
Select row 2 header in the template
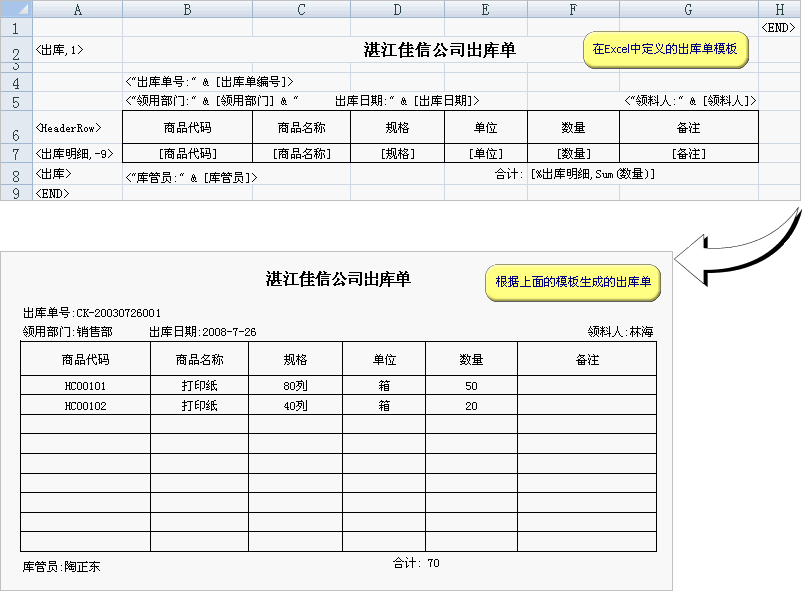click(x=16, y=50)
